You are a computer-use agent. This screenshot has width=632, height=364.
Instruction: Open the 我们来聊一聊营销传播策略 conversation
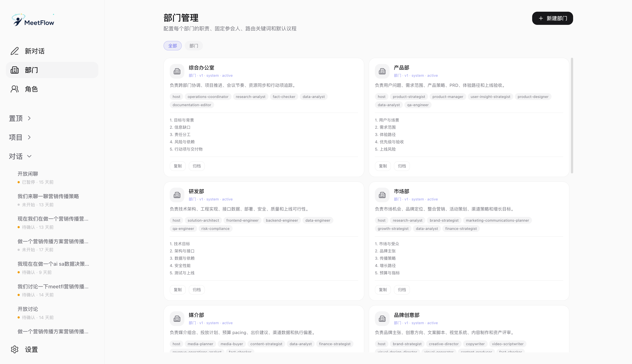coord(53,200)
